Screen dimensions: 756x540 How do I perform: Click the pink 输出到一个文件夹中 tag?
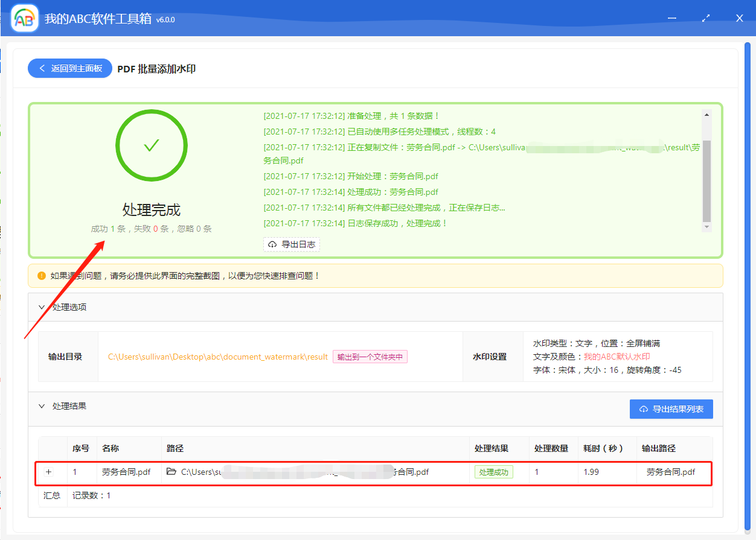(371, 357)
